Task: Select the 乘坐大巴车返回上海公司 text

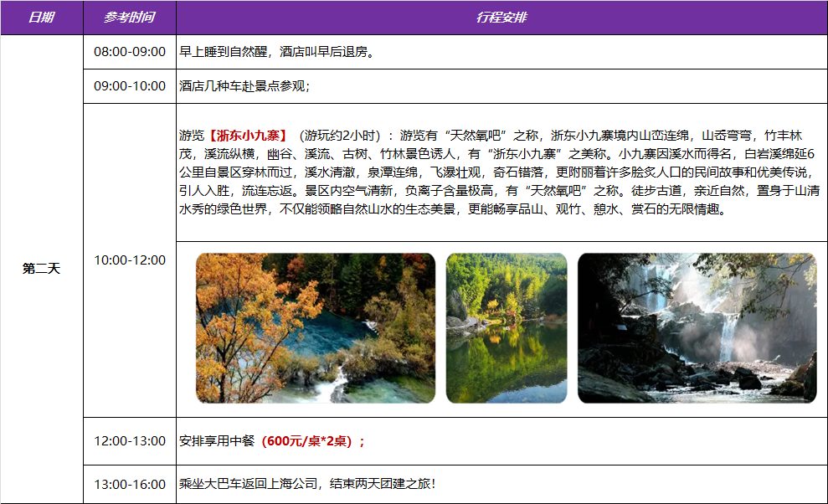Action: [x=251, y=484]
